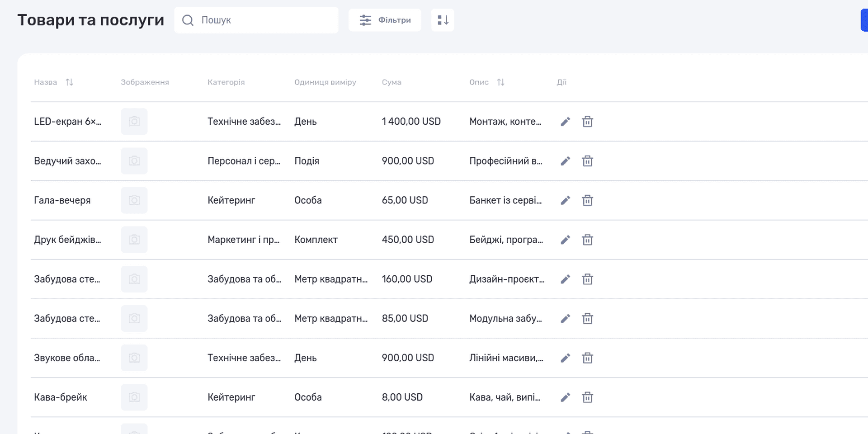The width and height of the screenshot is (868, 434).
Task: Delete the Ведучий заходу row
Action: point(587,161)
